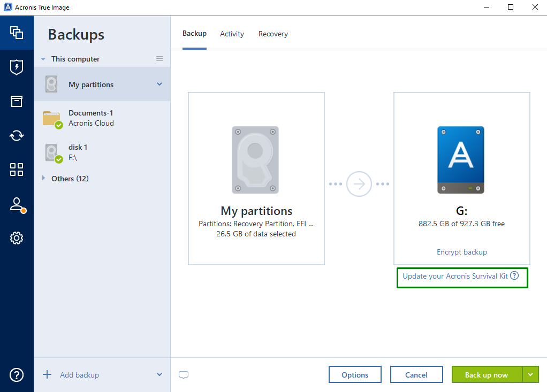Open the Sync section in the sidebar

coord(17,135)
